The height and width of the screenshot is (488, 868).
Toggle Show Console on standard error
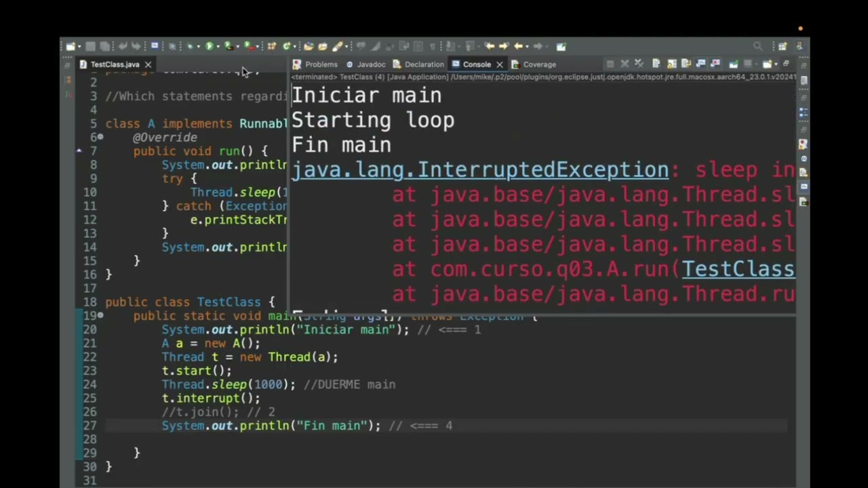pyautogui.click(x=715, y=64)
